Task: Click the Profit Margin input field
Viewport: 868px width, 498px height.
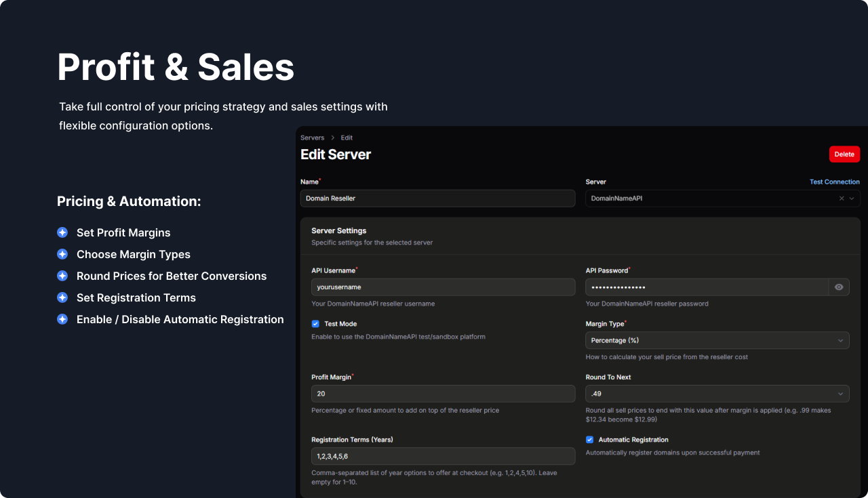Action: tap(443, 394)
